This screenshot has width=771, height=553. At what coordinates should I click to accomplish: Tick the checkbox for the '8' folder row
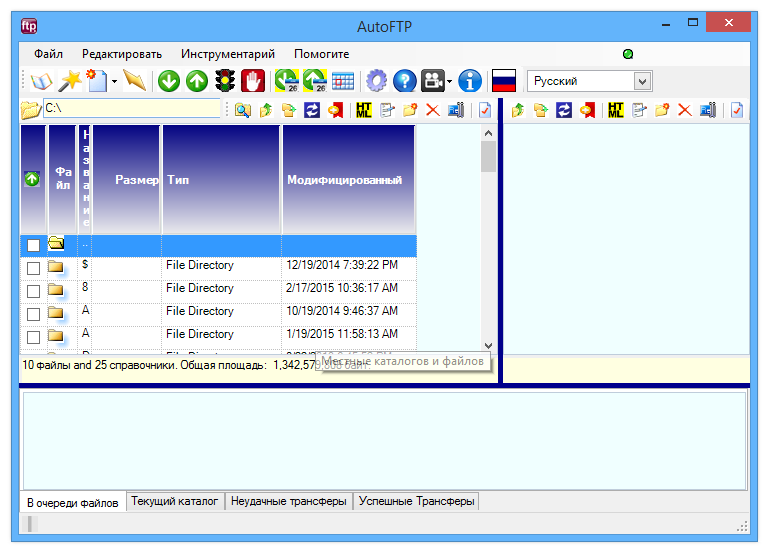pyautogui.click(x=33, y=291)
